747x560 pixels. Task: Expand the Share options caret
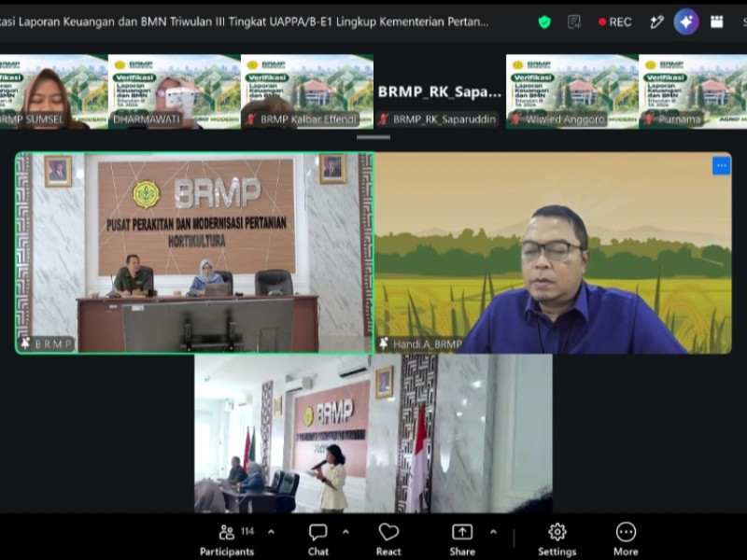click(494, 532)
